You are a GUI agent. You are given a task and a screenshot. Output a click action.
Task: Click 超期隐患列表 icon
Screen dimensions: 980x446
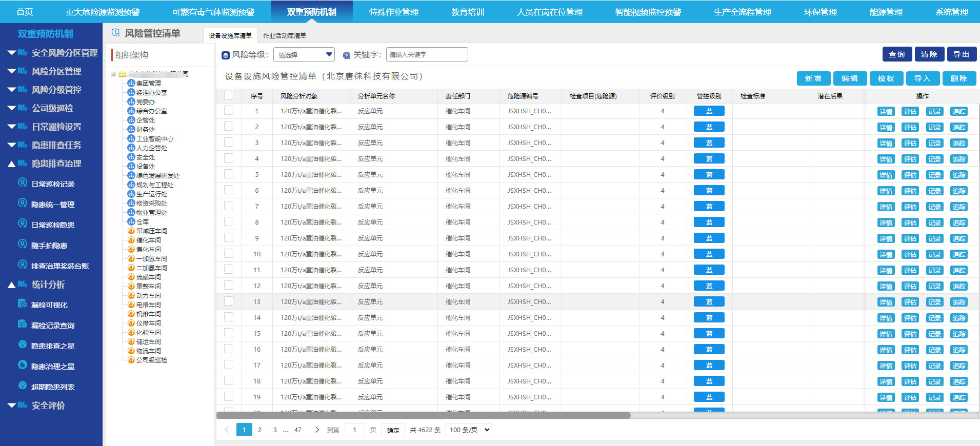[23, 386]
